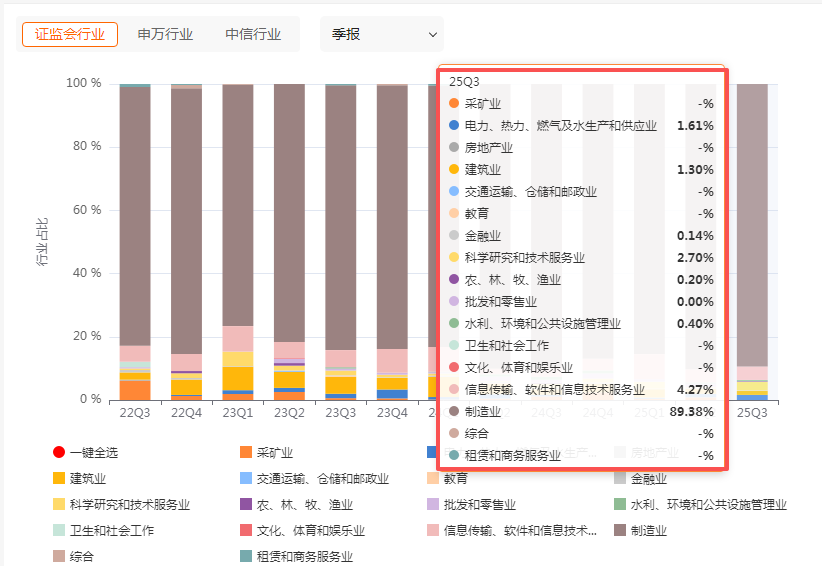
Task: Click 电力、热力、燃气及水生产和供应业 tooltip row
Action: pyautogui.click(x=581, y=125)
